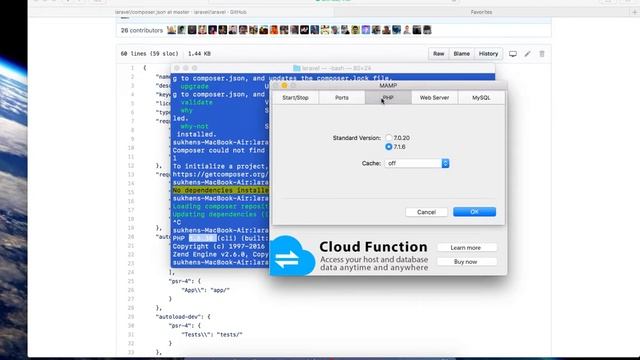Open History of composer.json on GitHub
The height and width of the screenshot is (360, 640).
489,53
